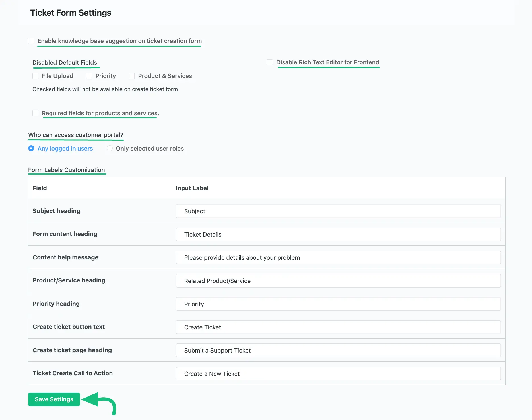This screenshot has width=532, height=420.
Task: Check the Priority disabled field
Action: click(x=89, y=76)
